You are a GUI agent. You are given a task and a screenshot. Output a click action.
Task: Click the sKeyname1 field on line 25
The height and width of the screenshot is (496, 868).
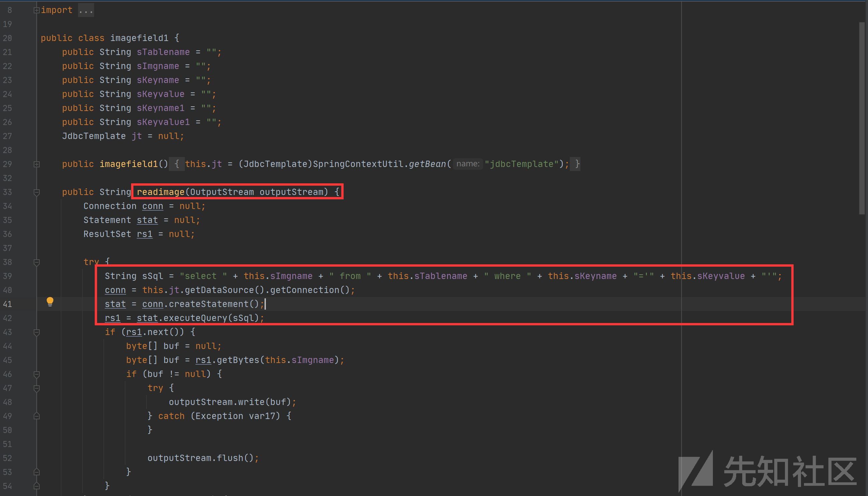(x=160, y=108)
